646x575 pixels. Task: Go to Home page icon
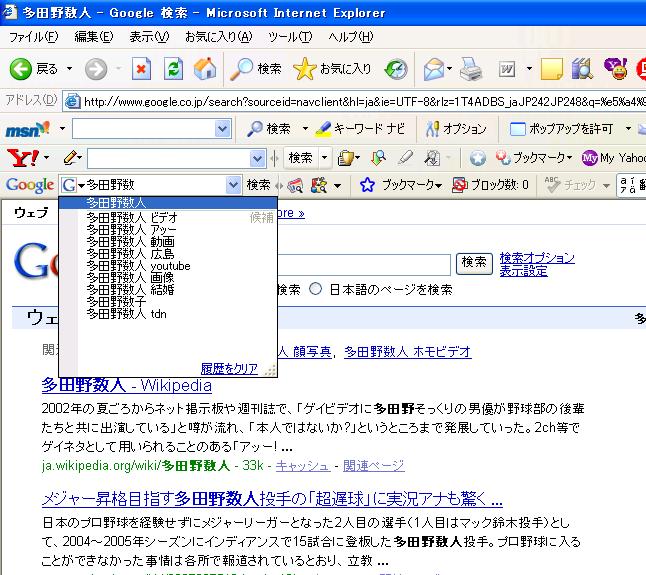(x=205, y=68)
